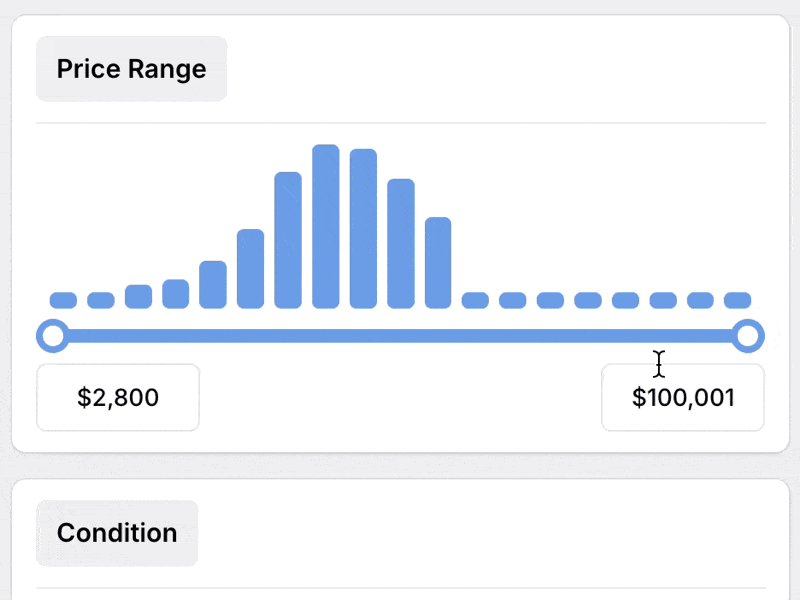This screenshot has width=800, height=600.
Task: Select the bar just left of the tallest bar
Action: coord(288,240)
